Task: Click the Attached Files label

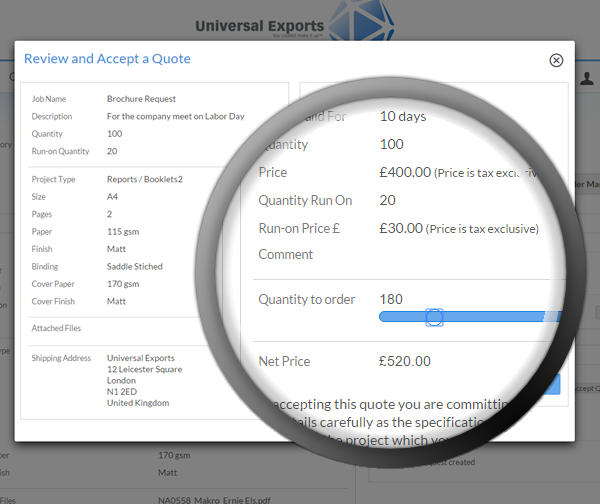Action: coord(56,328)
